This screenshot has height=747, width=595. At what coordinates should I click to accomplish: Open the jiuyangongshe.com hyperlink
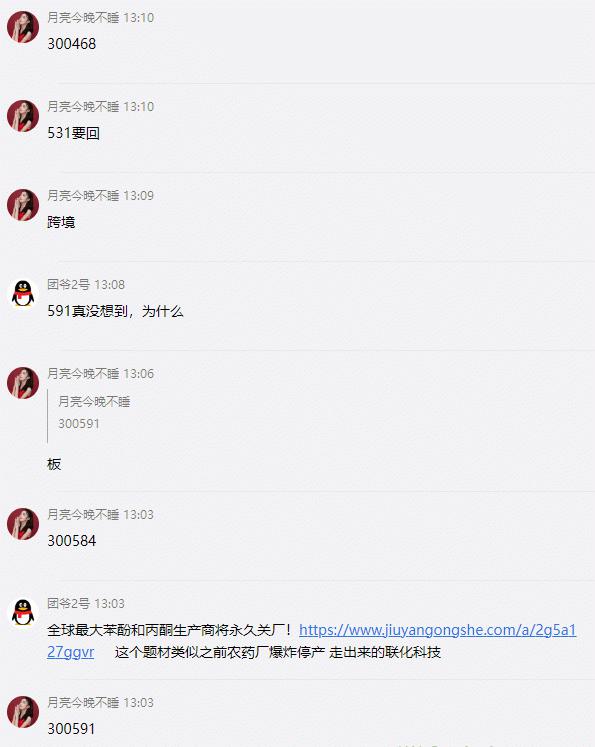coord(437,630)
